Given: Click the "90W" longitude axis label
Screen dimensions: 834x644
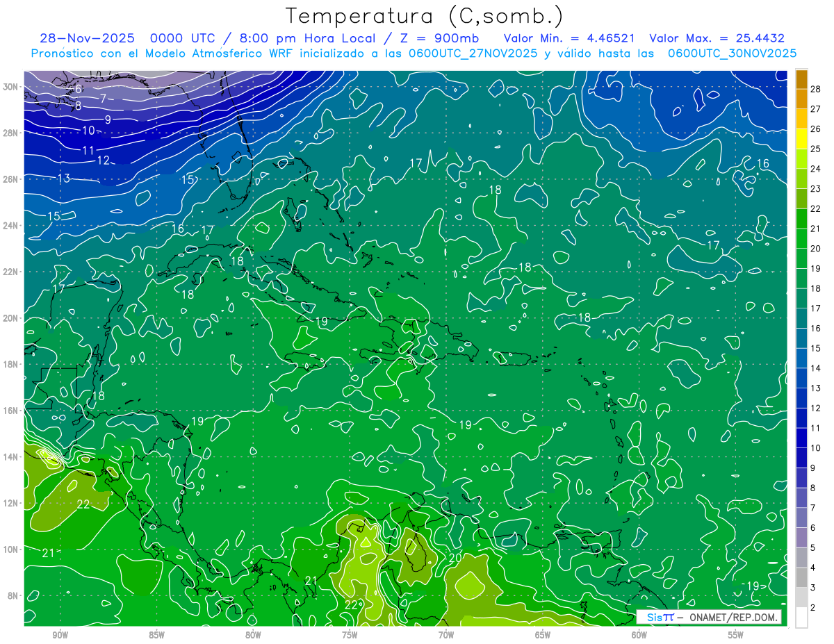Looking at the screenshot, I should click(x=60, y=635).
